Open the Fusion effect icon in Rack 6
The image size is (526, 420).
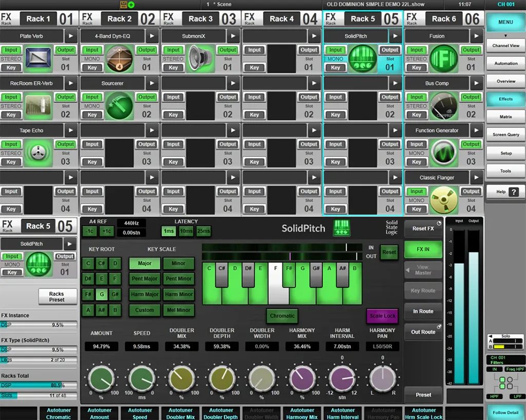click(x=443, y=59)
